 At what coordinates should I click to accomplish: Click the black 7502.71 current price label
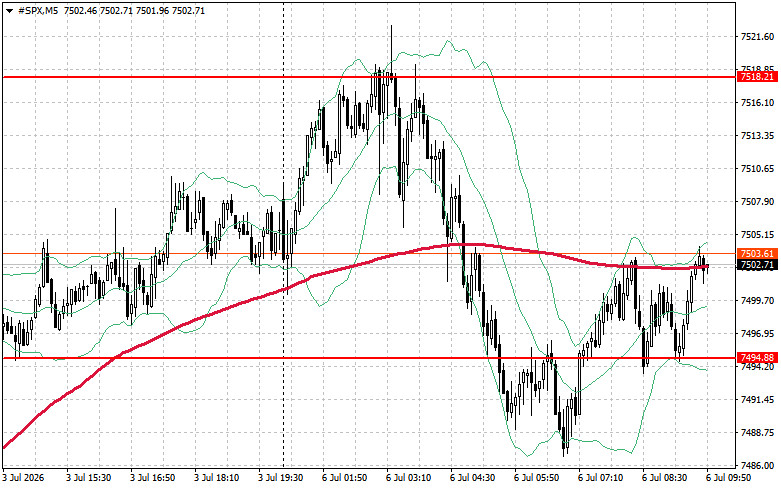click(757, 265)
